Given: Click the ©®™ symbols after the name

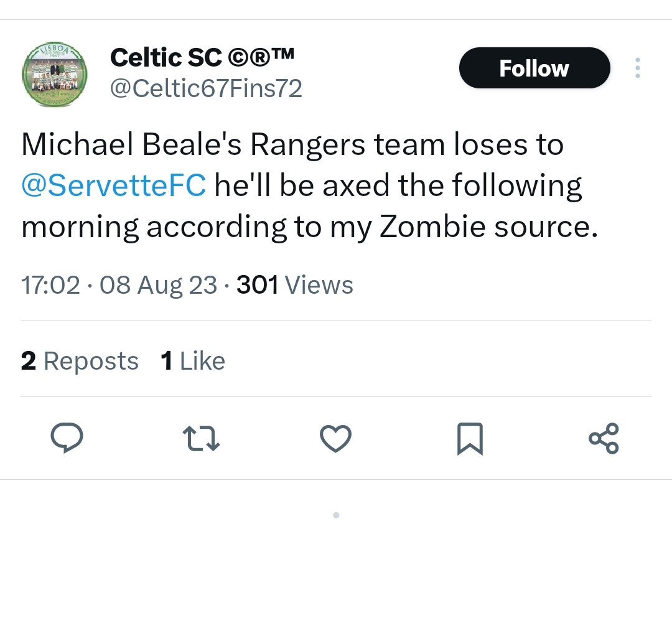Looking at the screenshot, I should (261, 58).
